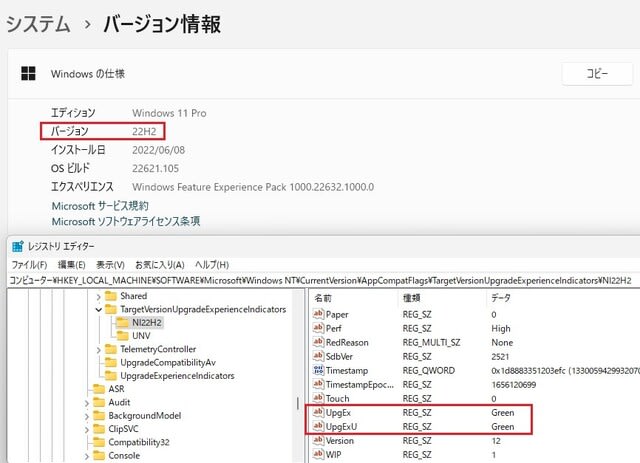
Task: Click the ClipSVC folder icon
Action: coord(99,429)
